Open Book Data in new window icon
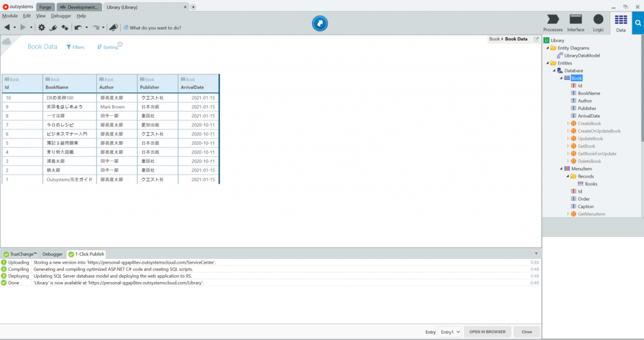 pyautogui.click(x=536, y=39)
